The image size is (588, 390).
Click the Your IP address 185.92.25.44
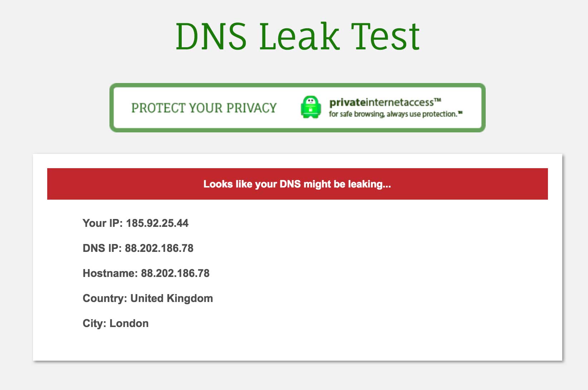coord(157,223)
